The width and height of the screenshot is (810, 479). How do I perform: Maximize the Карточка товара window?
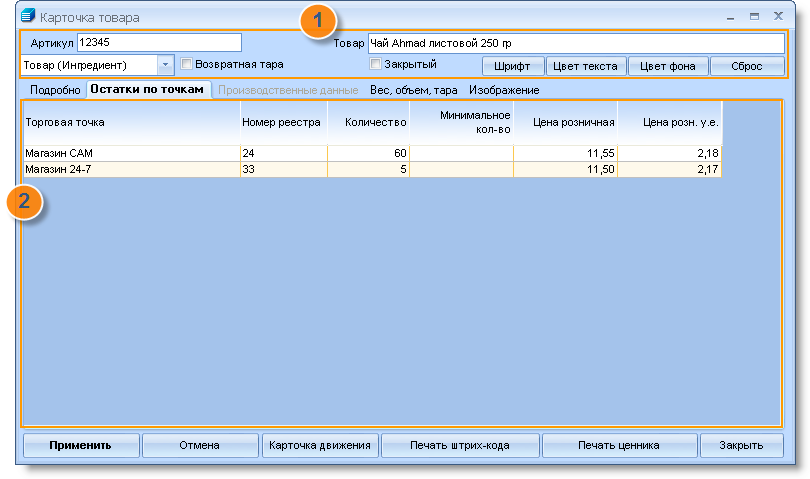coord(754,17)
